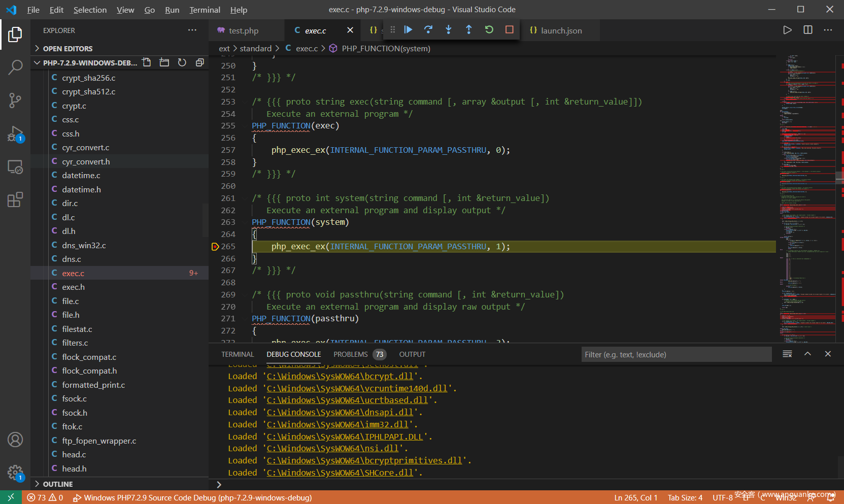Toggle breakpoint on line 265
The width and height of the screenshot is (844, 504).
click(215, 247)
